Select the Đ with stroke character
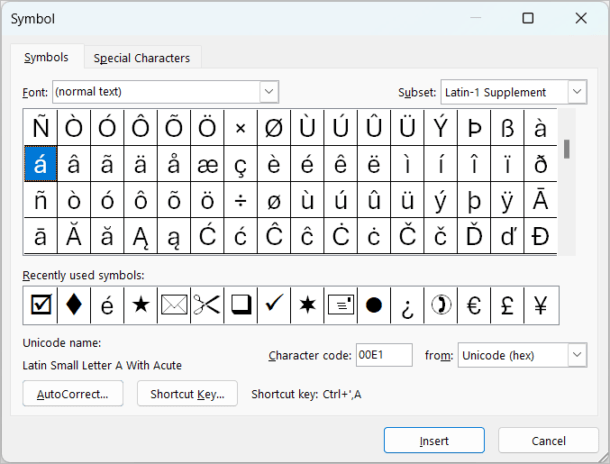This screenshot has width=610, height=464. click(x=541, y=236)
